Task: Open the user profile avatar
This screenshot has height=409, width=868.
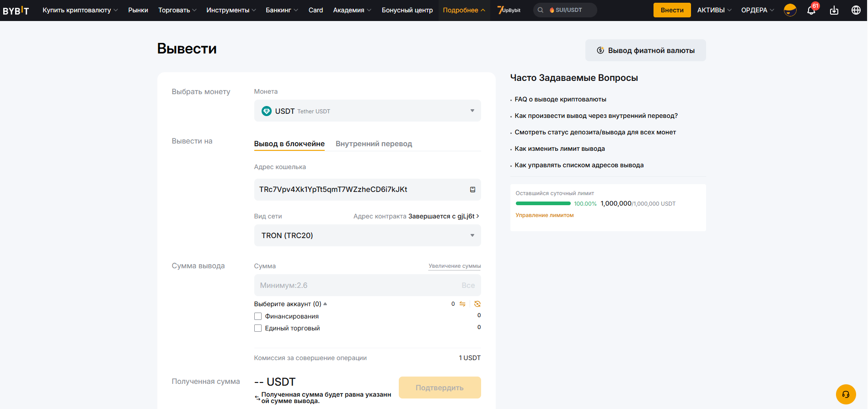Action: (790, 10)
